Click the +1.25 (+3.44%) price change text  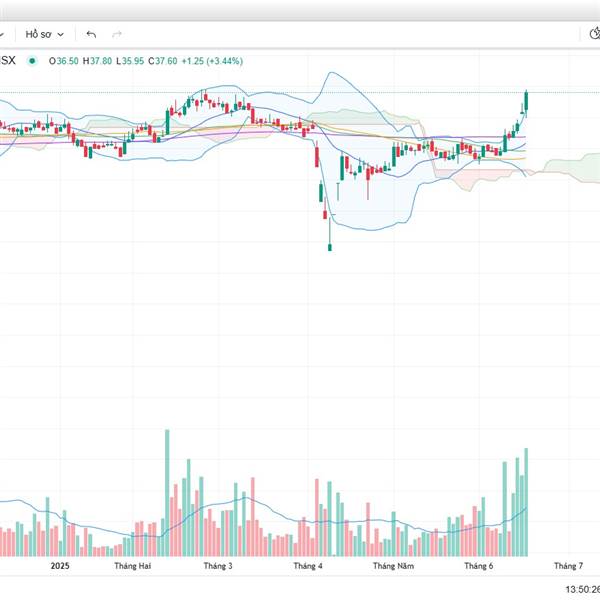point(212,61)
